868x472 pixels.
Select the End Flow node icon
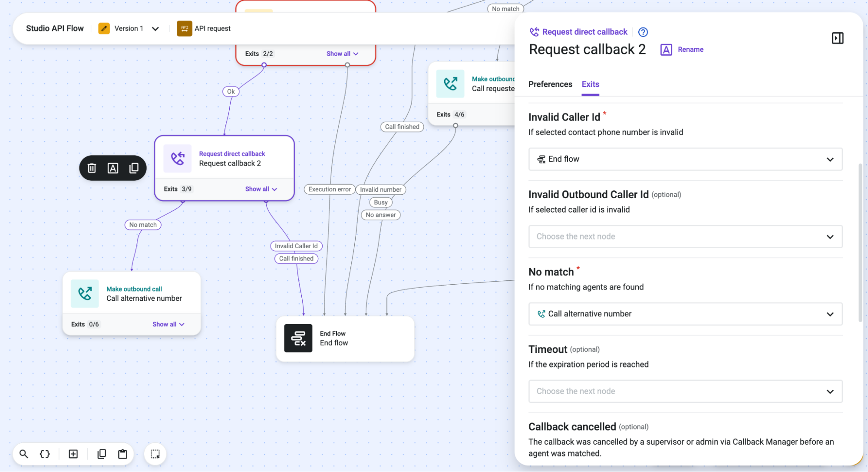(x=298, y=338)
